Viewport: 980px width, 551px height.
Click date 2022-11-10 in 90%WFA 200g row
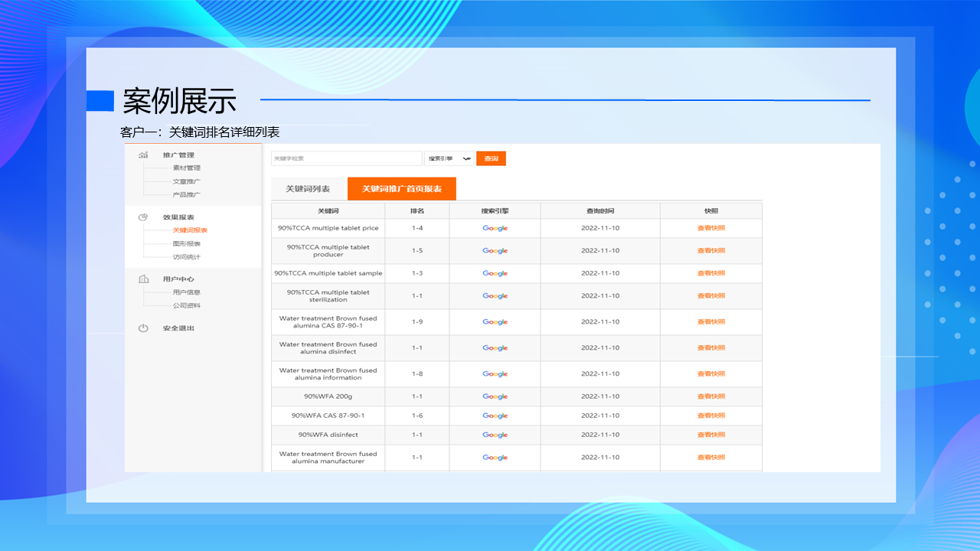point(600,396)
